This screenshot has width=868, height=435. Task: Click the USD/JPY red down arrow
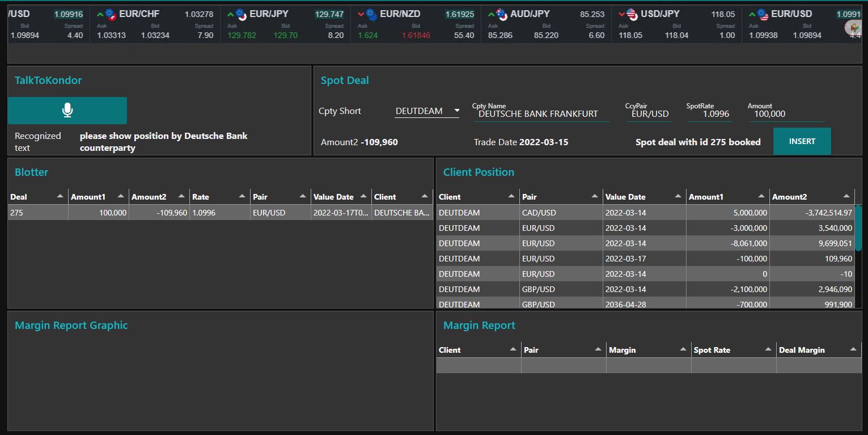tap(622, 14)
